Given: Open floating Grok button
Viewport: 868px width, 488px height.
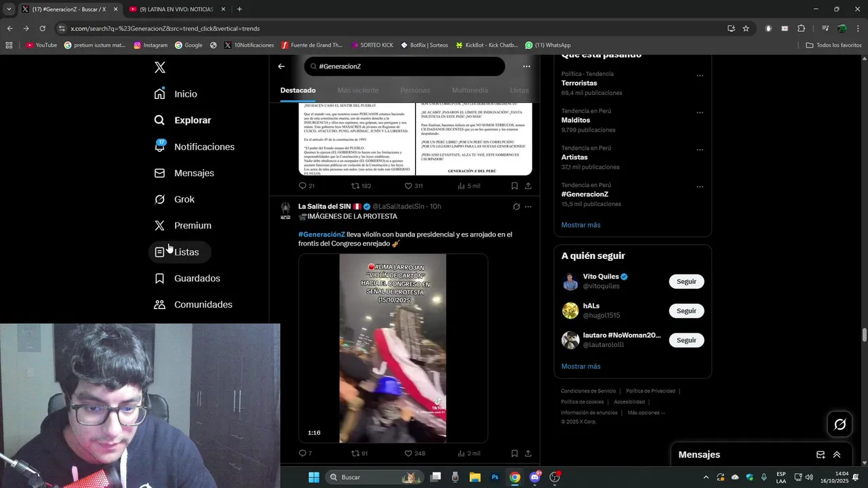Looking at the screenshot, I should pos(840,424).
